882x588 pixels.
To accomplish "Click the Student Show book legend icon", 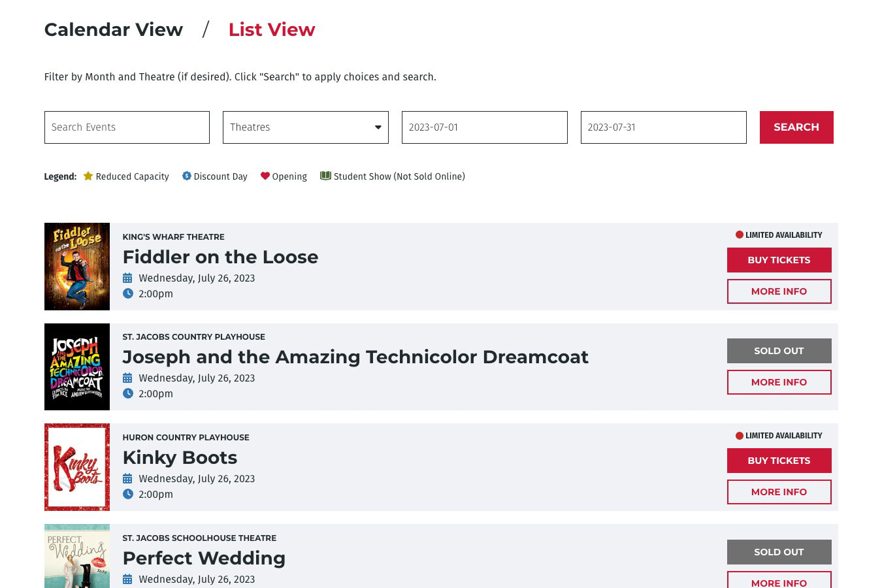I will [x=325, y=176].
